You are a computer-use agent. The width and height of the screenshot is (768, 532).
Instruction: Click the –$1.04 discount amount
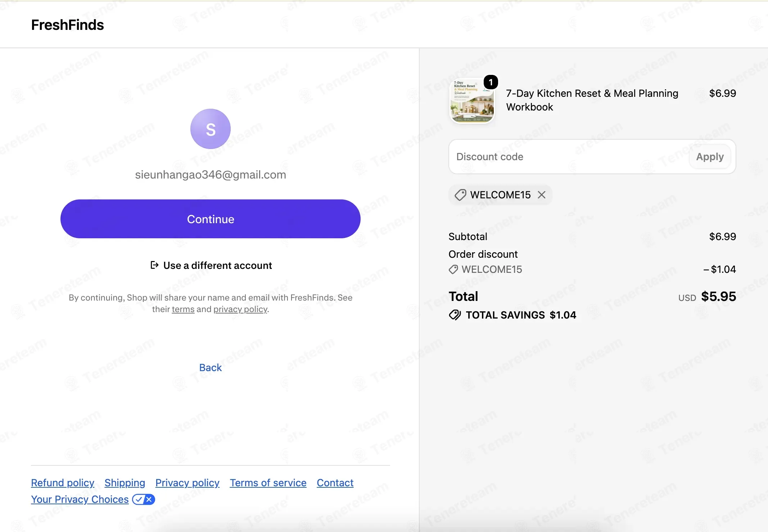719,269
